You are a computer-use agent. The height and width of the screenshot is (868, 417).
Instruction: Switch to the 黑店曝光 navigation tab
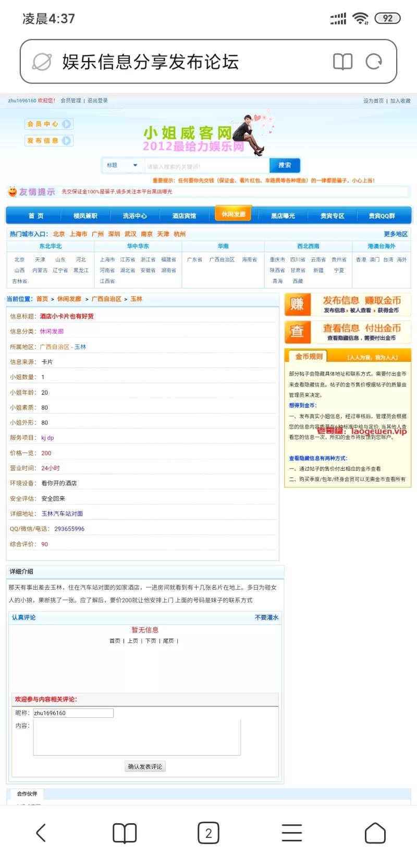pos(283,216)
